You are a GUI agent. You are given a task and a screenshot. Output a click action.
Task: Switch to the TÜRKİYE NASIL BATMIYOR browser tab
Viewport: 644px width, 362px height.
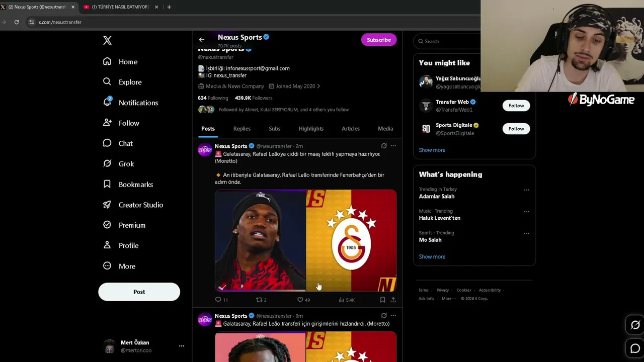[121, 7]
